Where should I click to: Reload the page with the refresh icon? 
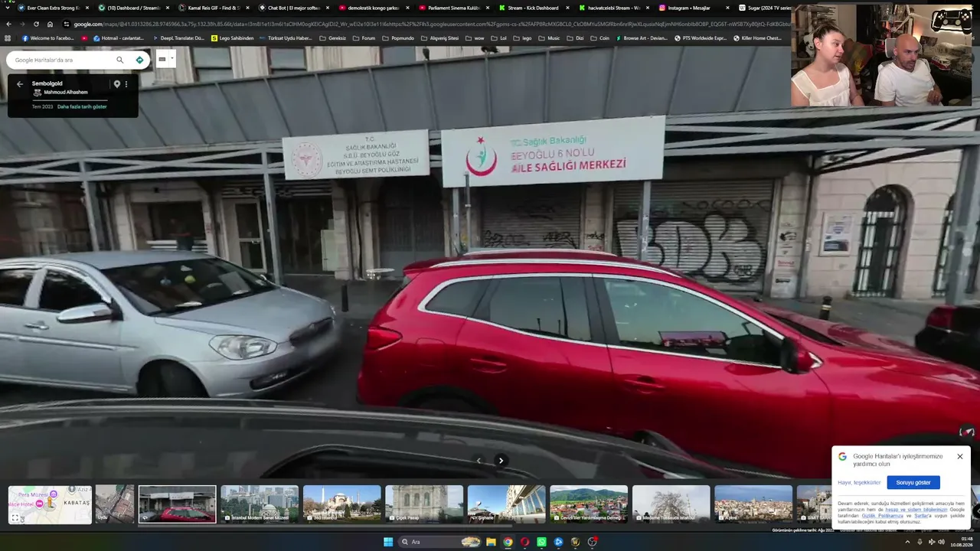[x=36, y=24]
